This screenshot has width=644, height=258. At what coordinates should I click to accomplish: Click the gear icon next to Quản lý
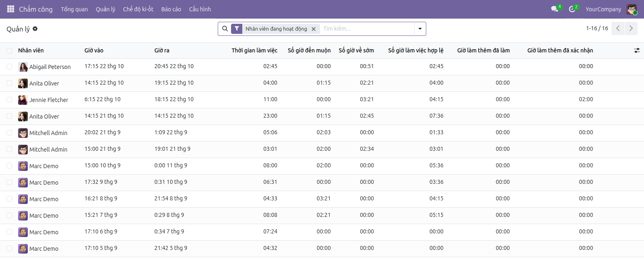click(35, 29)
